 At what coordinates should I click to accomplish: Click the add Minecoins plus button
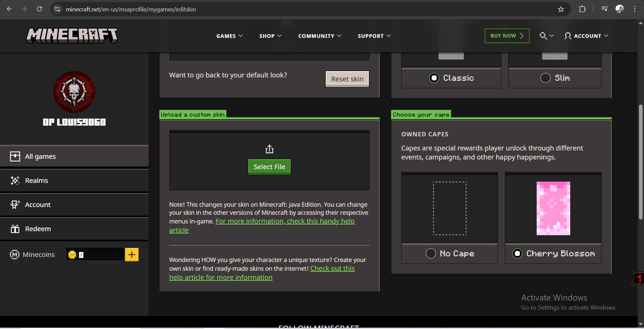click(131, 255)
